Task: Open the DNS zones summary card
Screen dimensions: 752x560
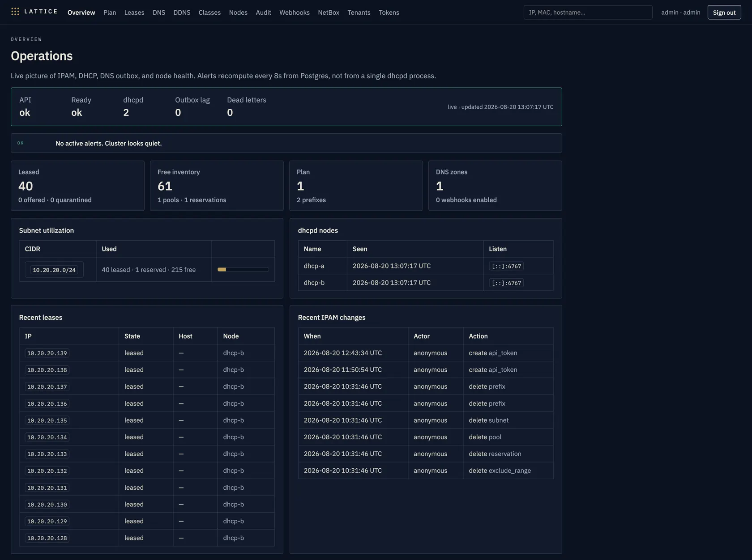Action: 495,186
